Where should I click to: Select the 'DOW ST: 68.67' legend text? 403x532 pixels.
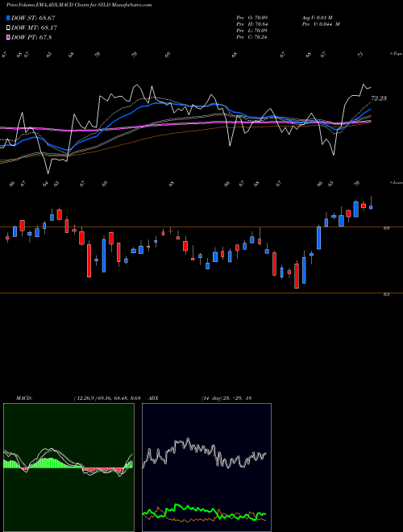[33, 18]
